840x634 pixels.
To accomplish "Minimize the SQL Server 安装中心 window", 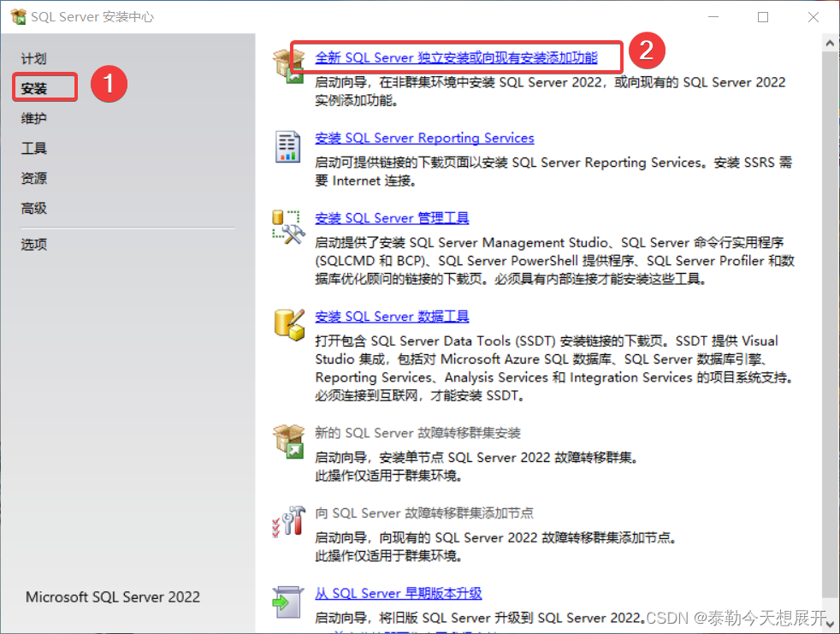I will pyautogui.click(x=713, y=17).
